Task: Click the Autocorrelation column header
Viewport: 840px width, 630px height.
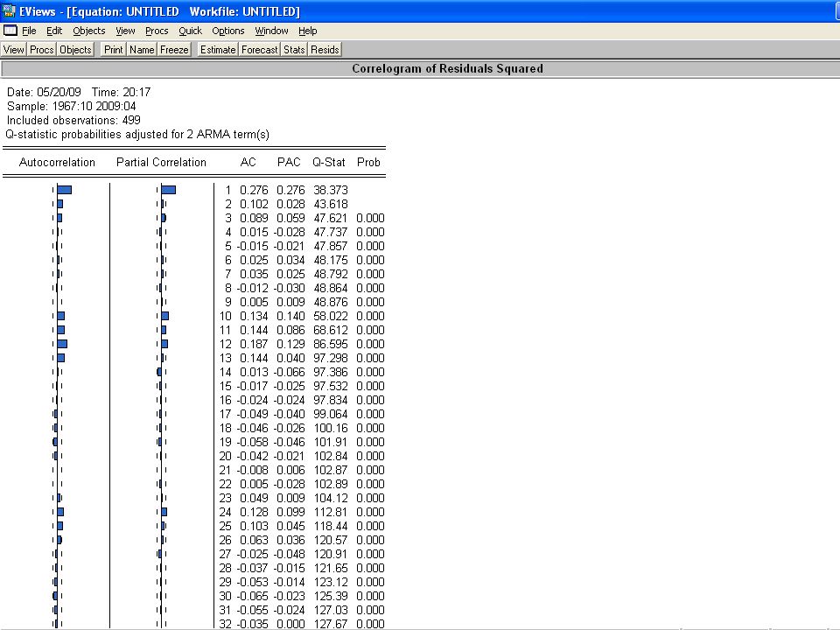Action: tap(57, 163)
